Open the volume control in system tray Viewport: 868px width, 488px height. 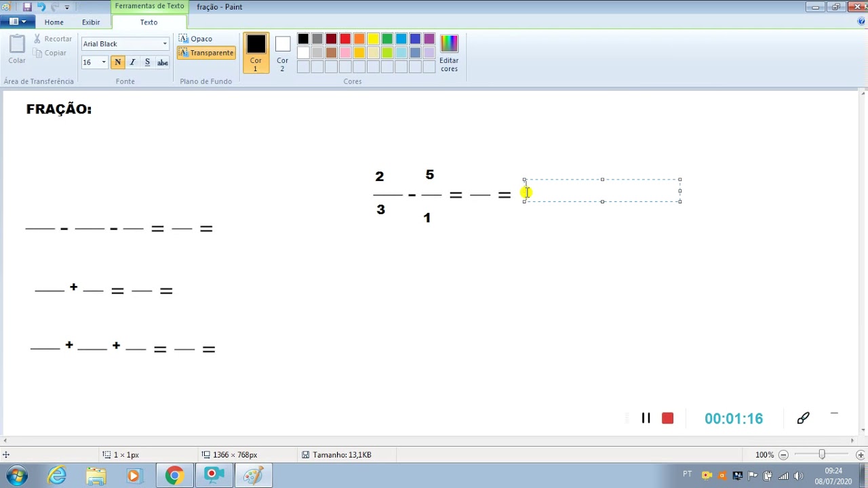[x=798, y=476]
